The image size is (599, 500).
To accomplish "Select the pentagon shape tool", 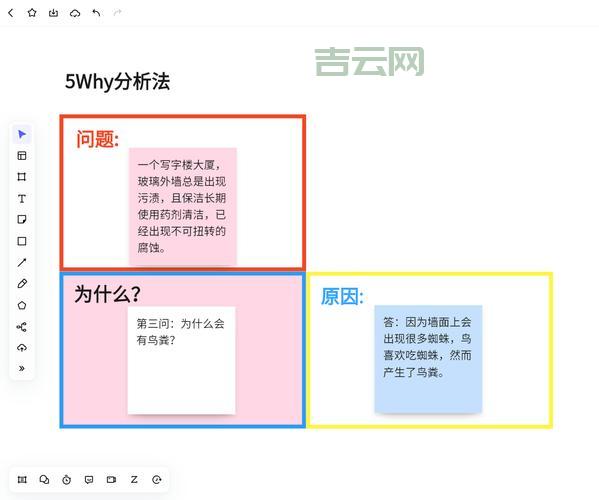I will 22,305.
